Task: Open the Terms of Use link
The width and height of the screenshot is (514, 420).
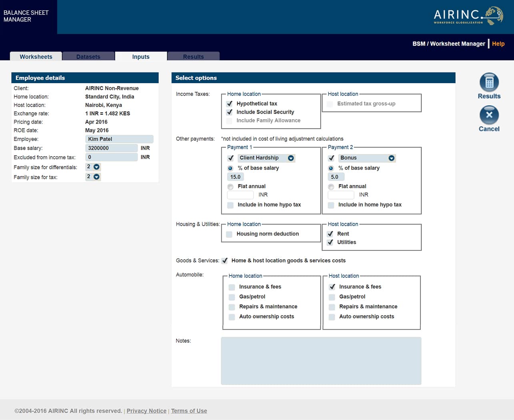Action: tap(189, 411)
